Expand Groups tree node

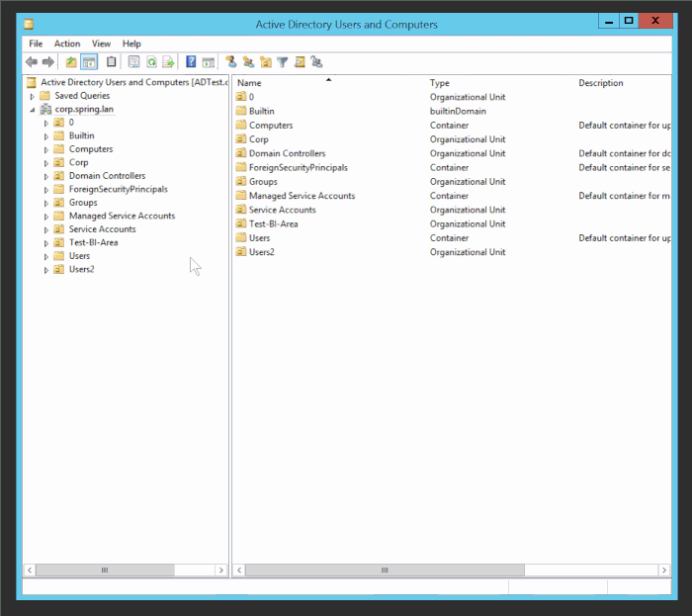(45, 203)
